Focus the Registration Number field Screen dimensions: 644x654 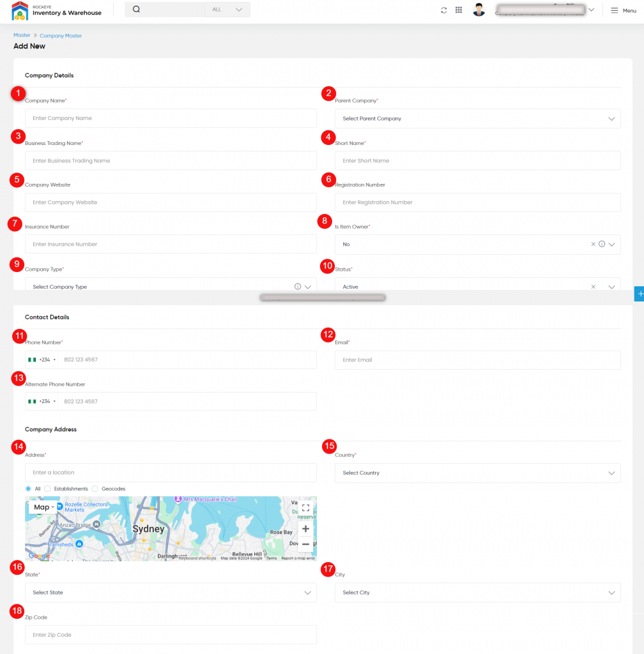[478, 202]
